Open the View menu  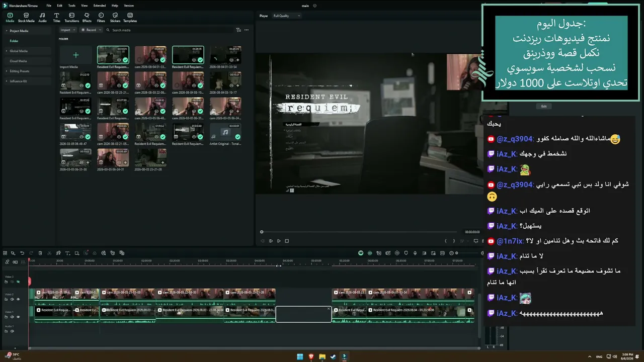coord(85,6)
